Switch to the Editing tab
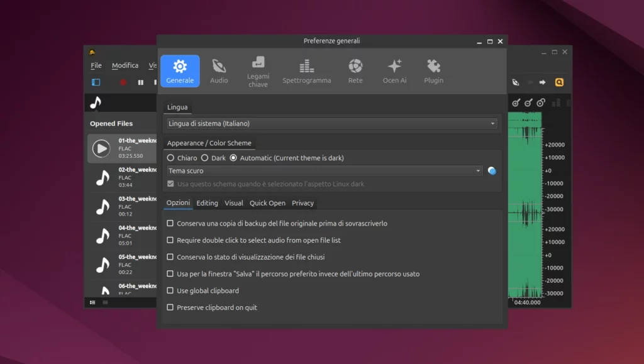This screenshot has height=364, width=644. [x=207, y=202]
